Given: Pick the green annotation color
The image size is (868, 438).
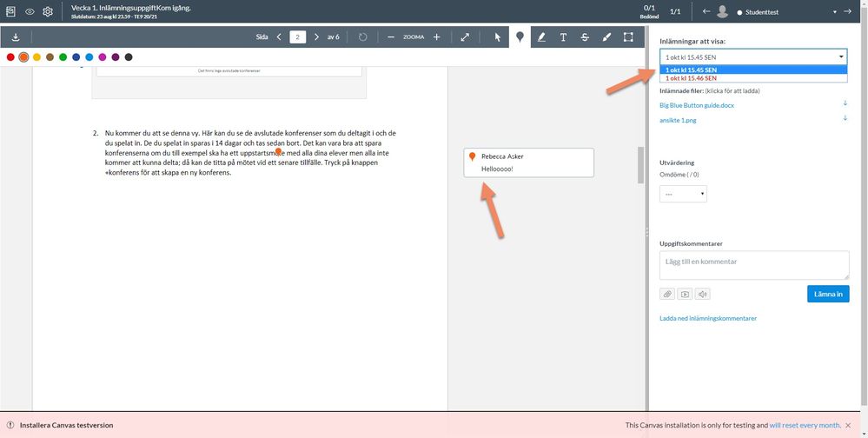Looking at the screenshot, I should click(x=63, y=57).
